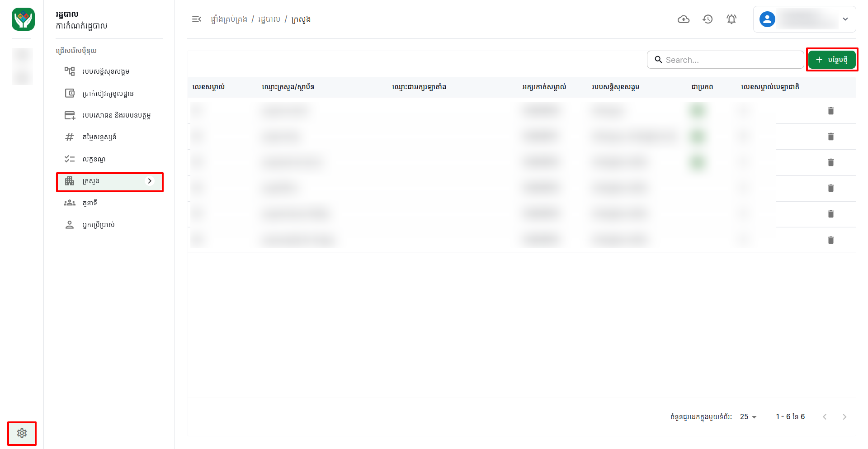Image resolution: width=868 pixels, height=449 pixels.
Task: Click the ក្រសួង breadcrumb at the end
Action: click(x=301, y=19)
